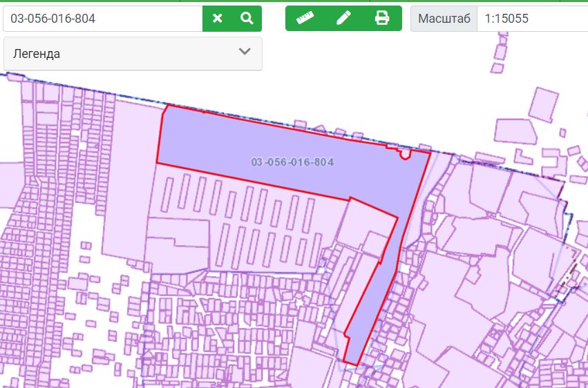Click the isolated tilted parcel in the top-right corner
Image resolution: width=588 pixels, height=388 pixels.
542,105
